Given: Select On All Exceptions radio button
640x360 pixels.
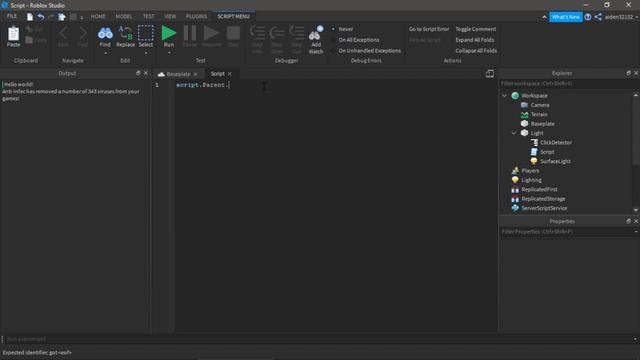Looking at the screenshot, I should pyautogui.click(x=333, y=40).
